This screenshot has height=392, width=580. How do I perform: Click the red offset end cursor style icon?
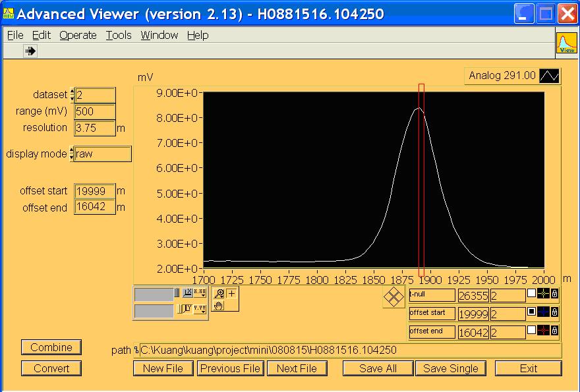(543, 330)
